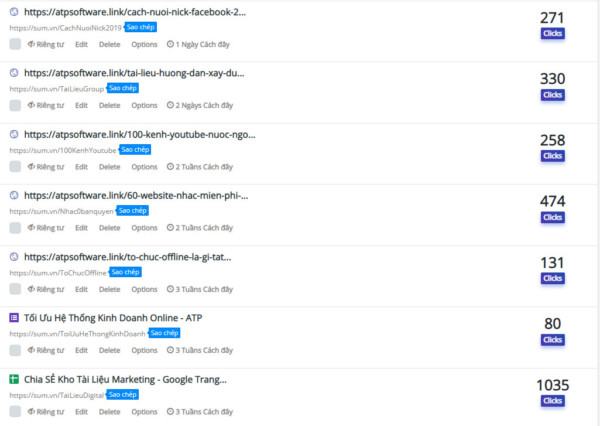Viewport: 600px width, 426px height.
Task: Open Options for Tối Ưu Hệ Thống Kinh Doanh
Action: (144, 350)
